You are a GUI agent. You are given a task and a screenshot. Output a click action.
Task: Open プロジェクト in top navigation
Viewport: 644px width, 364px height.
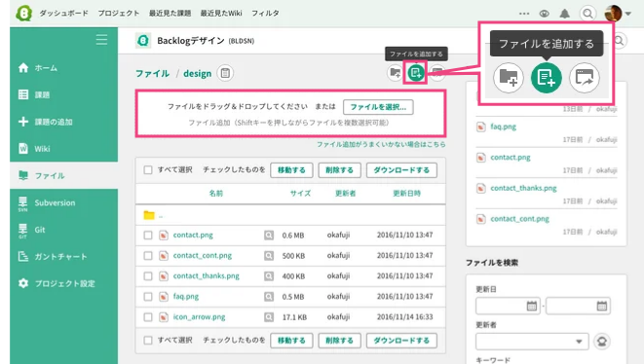click(118, 13)
